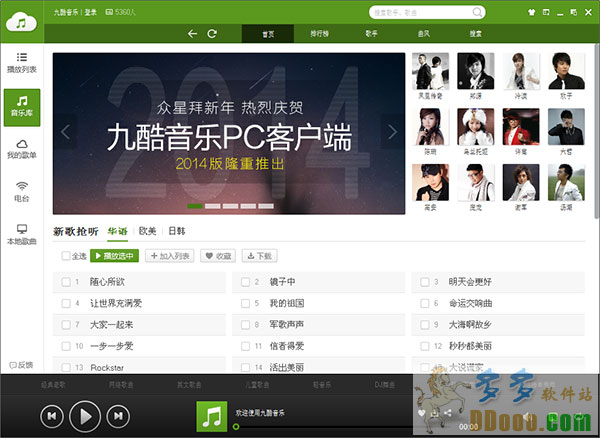Click the green album art note icon

(x=212, y=416)
